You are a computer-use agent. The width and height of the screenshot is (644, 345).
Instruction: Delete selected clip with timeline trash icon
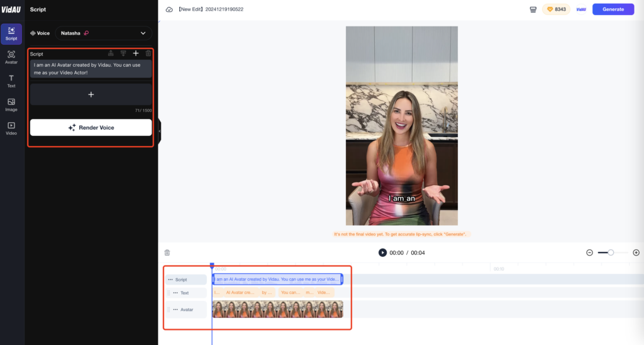[x=167, y=252]
